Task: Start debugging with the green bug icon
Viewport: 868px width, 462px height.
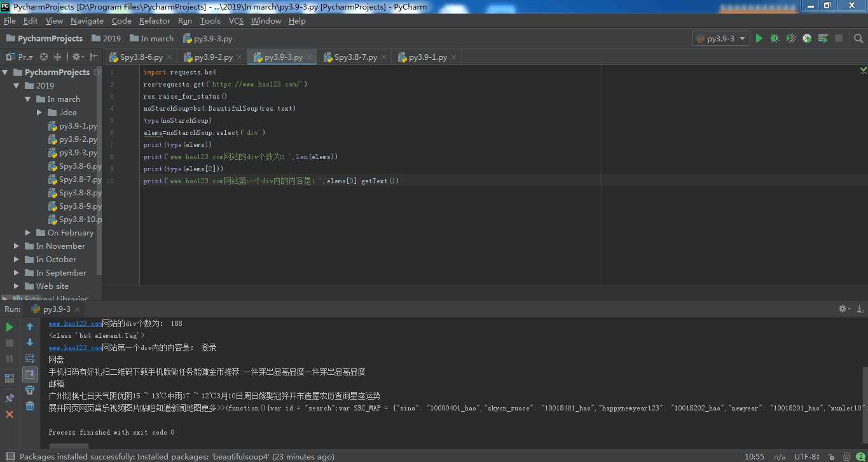Action: pos(775,39)
